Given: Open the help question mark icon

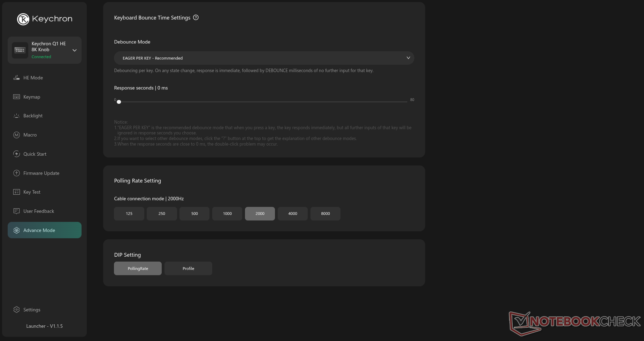Looking at the screenshot, I should pos(196,17).
